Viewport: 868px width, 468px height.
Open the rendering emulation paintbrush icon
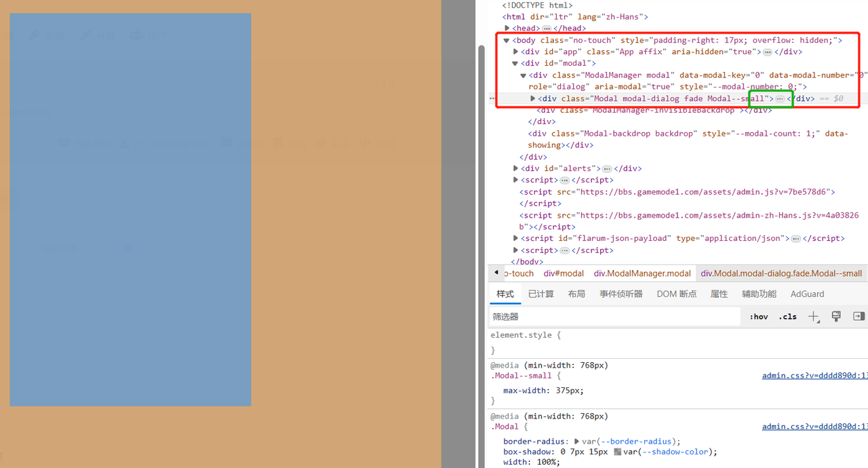836,317
